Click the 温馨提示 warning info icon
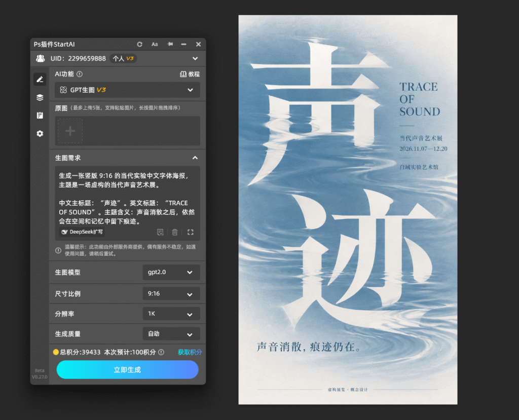519x420 pixels. [58, 251]
